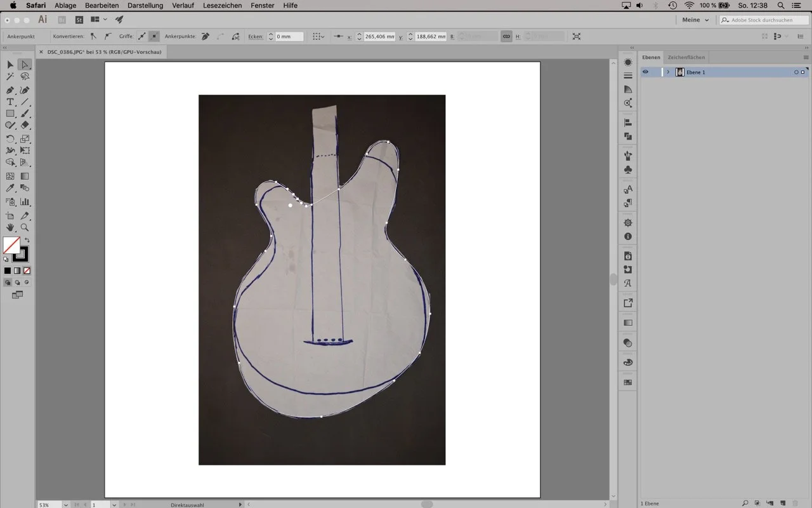Hide Ebene 1 using the eye icon
This screenshot has width=812, height=508.
click(x=646, y=72)
